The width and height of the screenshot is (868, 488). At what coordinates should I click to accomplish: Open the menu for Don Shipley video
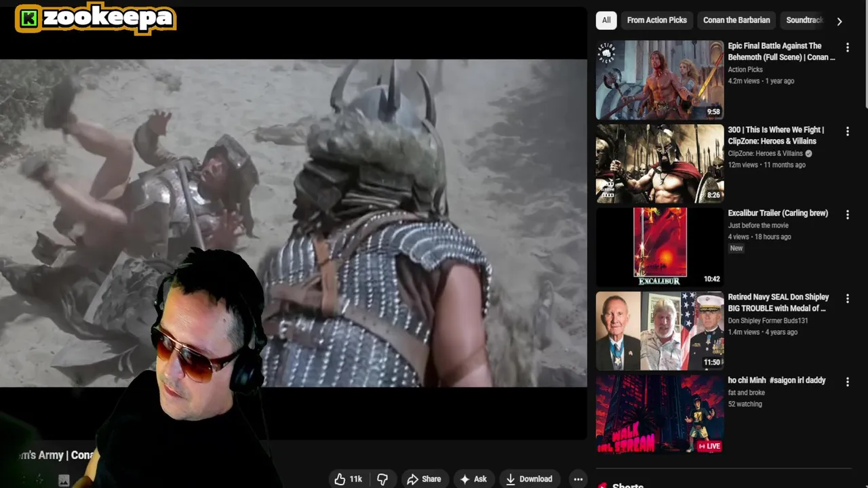coord(847,298)
